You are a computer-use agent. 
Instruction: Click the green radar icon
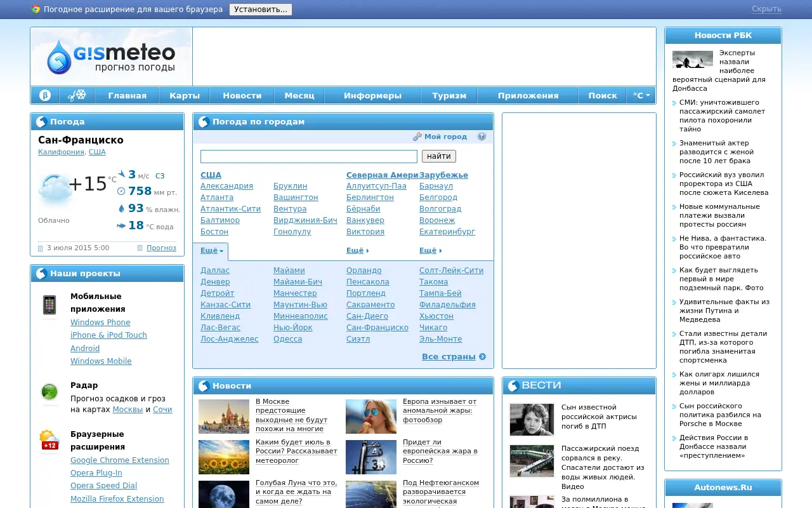point(49,392)
